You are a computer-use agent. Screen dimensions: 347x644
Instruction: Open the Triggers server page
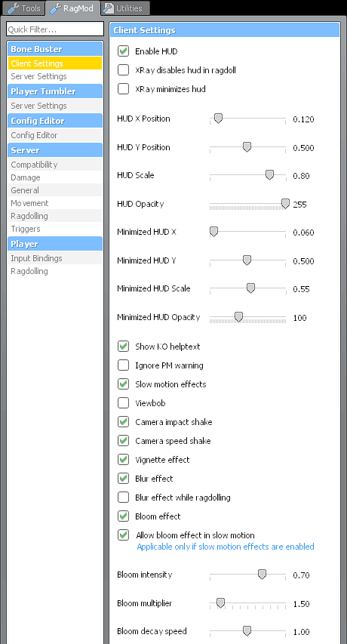click(x=55, y=229)
